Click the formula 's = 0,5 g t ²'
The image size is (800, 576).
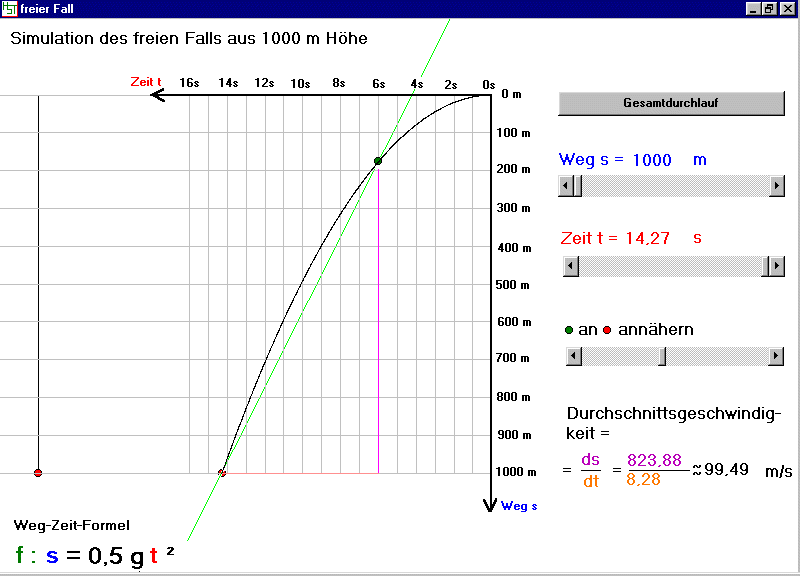(x=110, y=556)
